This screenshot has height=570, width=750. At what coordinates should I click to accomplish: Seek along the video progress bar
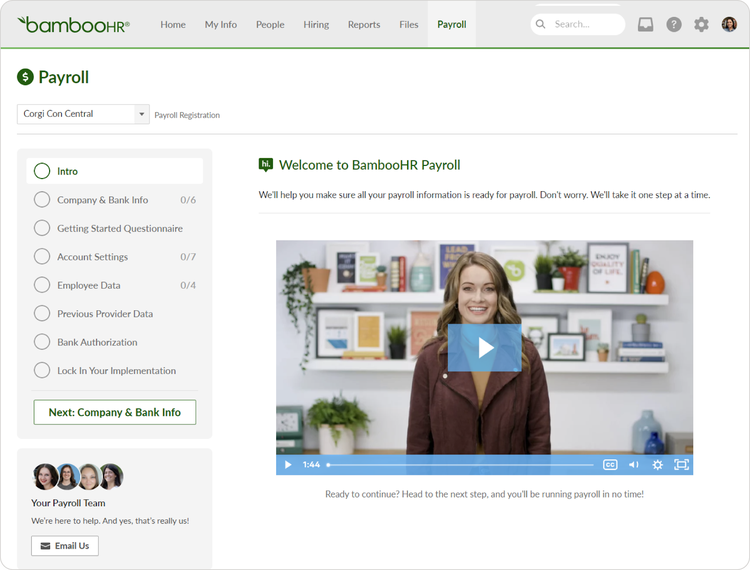pyautogui.click(x=460, y=465)
